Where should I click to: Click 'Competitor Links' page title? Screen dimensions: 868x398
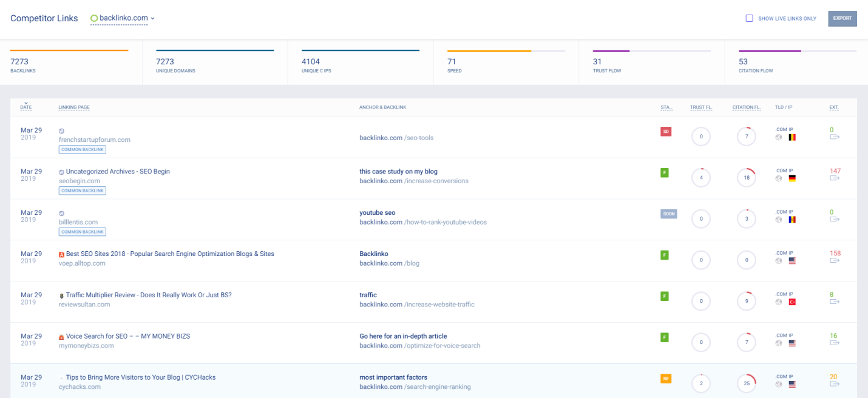coord(44,18)
